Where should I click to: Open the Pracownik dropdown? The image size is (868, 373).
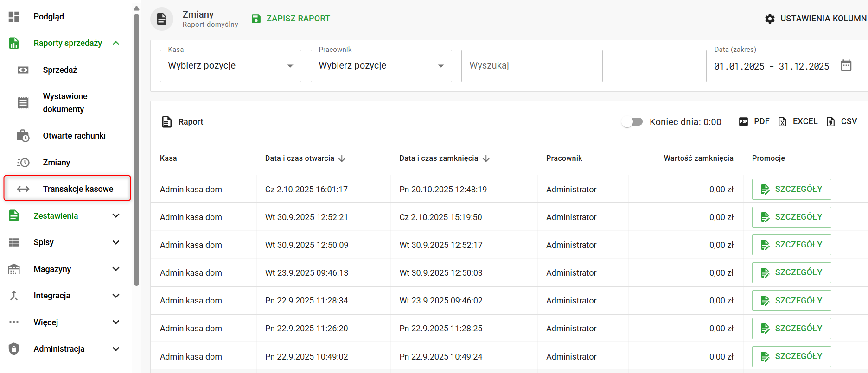[x=381, y=66]
